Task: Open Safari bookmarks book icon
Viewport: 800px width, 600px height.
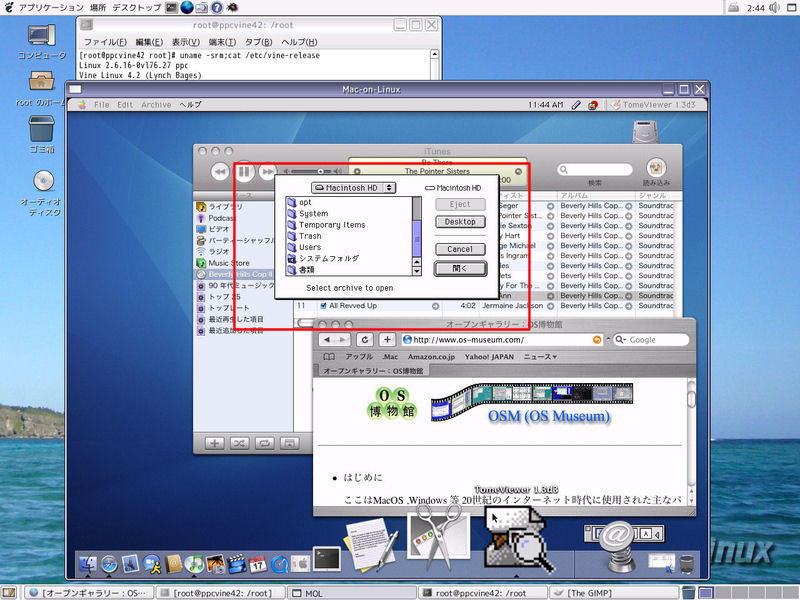Action: point(329,357)
